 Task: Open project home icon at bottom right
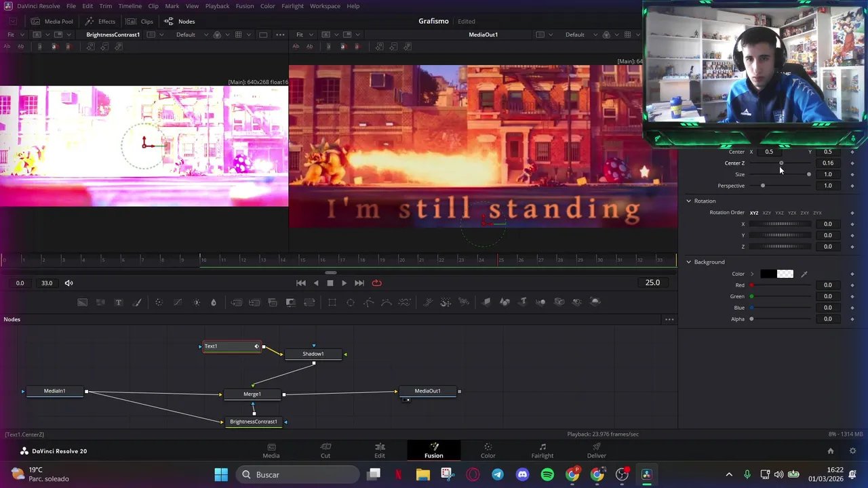[x=830, y=451]
